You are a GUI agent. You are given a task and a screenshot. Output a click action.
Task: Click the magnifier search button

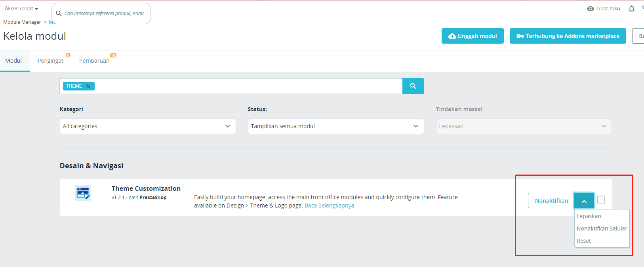pyautogui.click(x=413, y=86)
